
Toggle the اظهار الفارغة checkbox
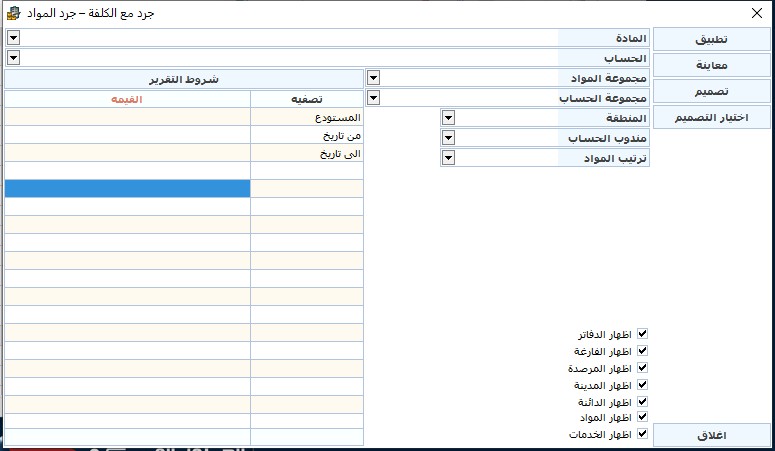point(642,351)
